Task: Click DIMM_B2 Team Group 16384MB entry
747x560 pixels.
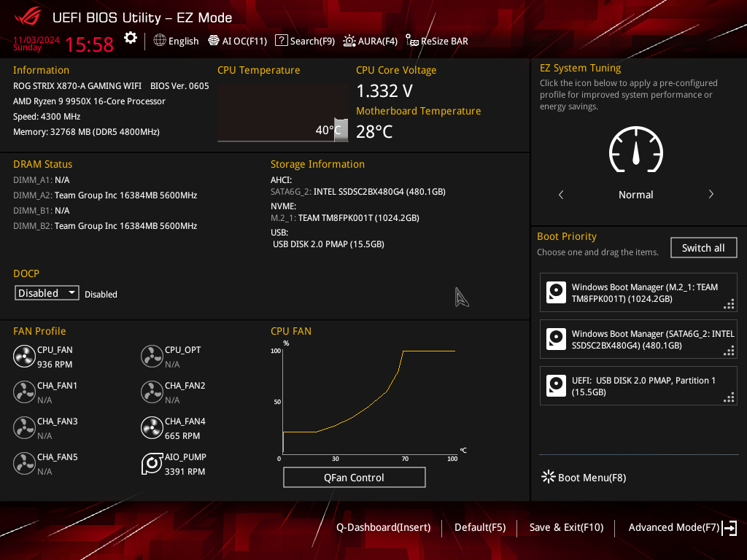Action: tap(105, 226)
